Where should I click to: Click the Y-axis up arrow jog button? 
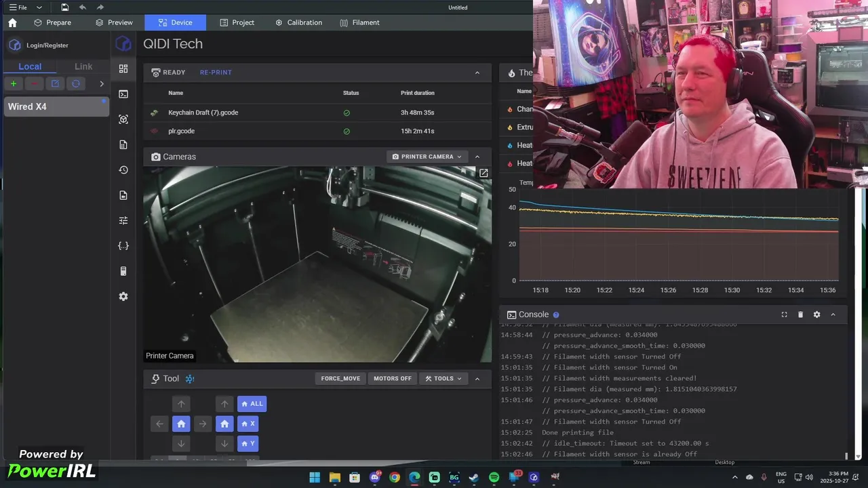click(x=181, y=404)
